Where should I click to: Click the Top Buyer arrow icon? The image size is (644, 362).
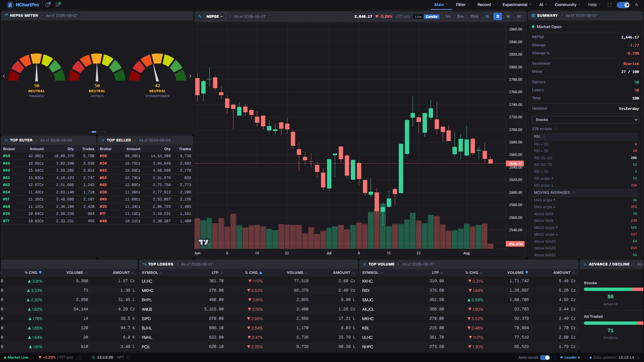point(6,140)
